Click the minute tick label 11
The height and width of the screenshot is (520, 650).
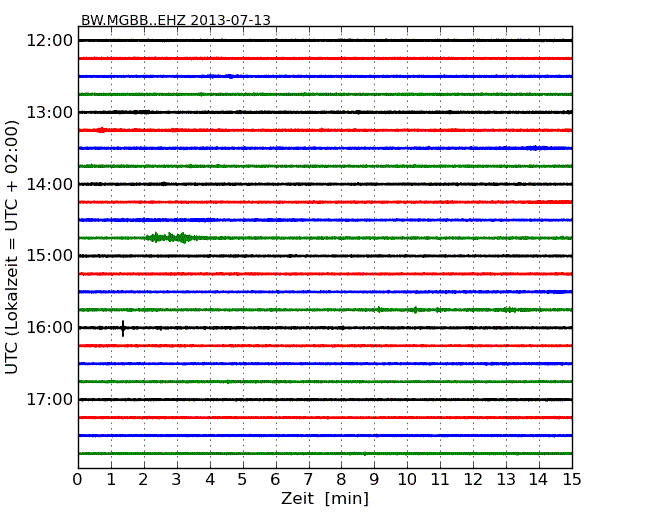[440, 479]
